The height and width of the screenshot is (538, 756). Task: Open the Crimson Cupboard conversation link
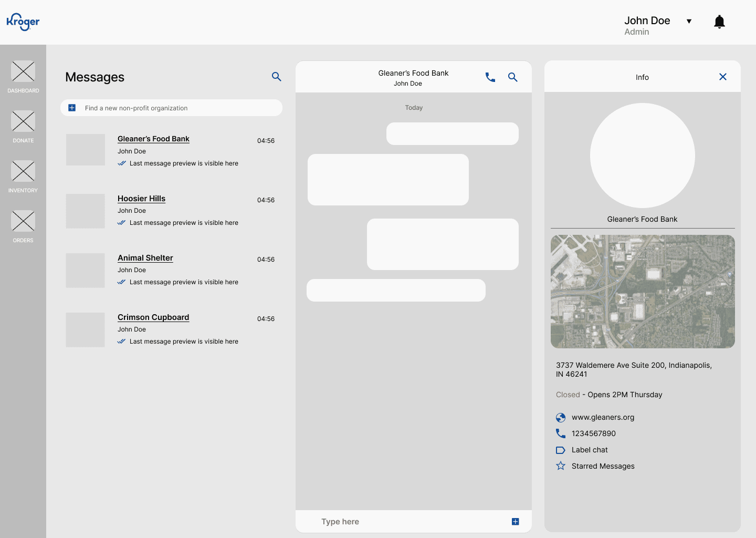[153, 317]
